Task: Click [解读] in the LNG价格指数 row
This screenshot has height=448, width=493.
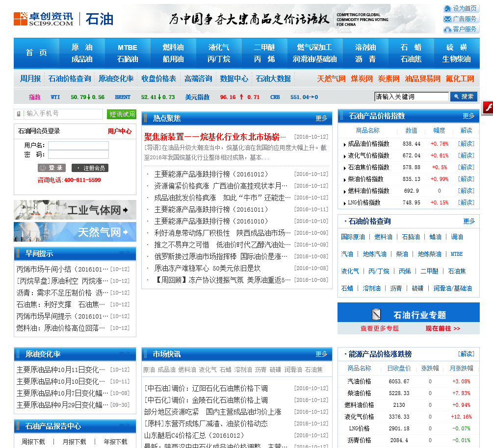Action: tap(466, 202)
